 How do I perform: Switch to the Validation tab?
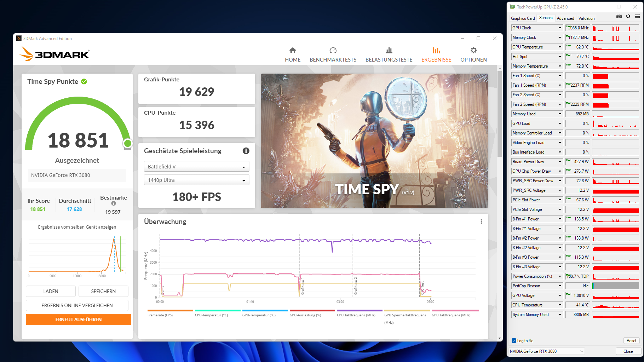pos(586,18)
